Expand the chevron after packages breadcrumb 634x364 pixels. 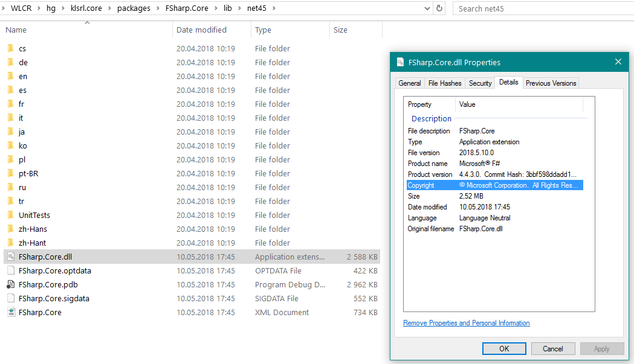[x=158, y=8]
